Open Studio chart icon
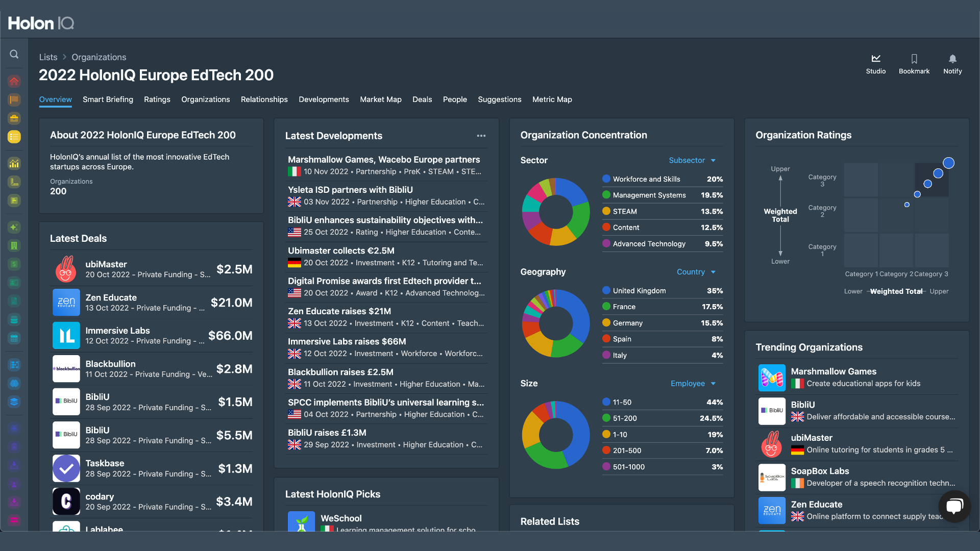 (x=876, y=59)
